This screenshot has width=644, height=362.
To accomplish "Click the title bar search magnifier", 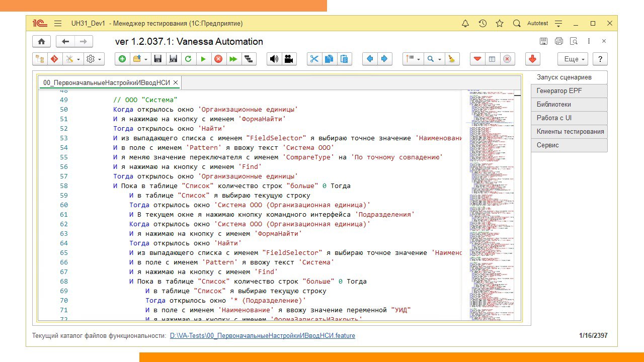I will [517, 24].
